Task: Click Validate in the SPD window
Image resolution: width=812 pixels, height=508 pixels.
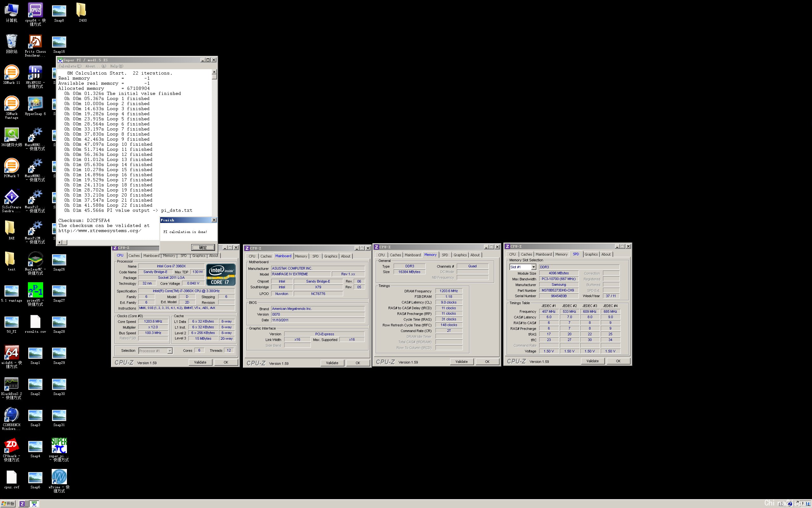Action: (592, 361)
